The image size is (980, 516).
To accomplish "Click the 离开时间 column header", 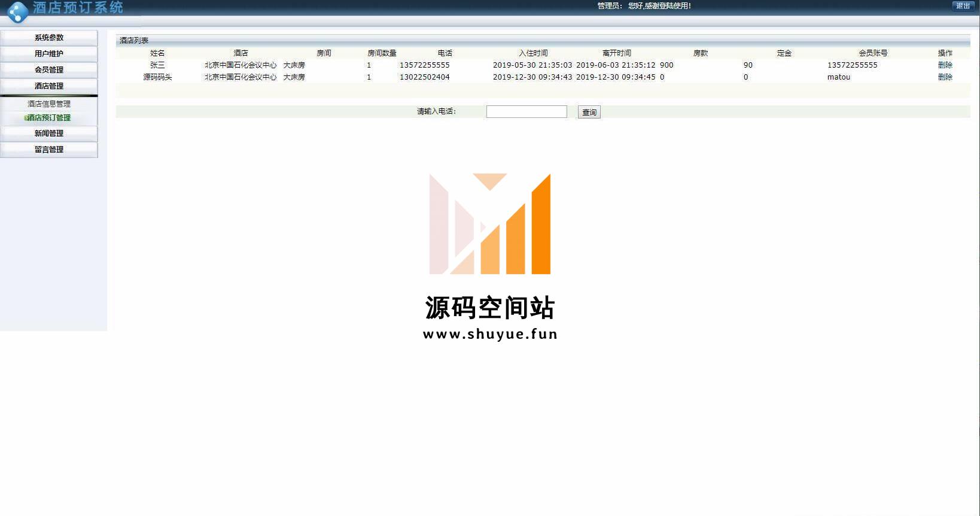I will tap(617, 53).
